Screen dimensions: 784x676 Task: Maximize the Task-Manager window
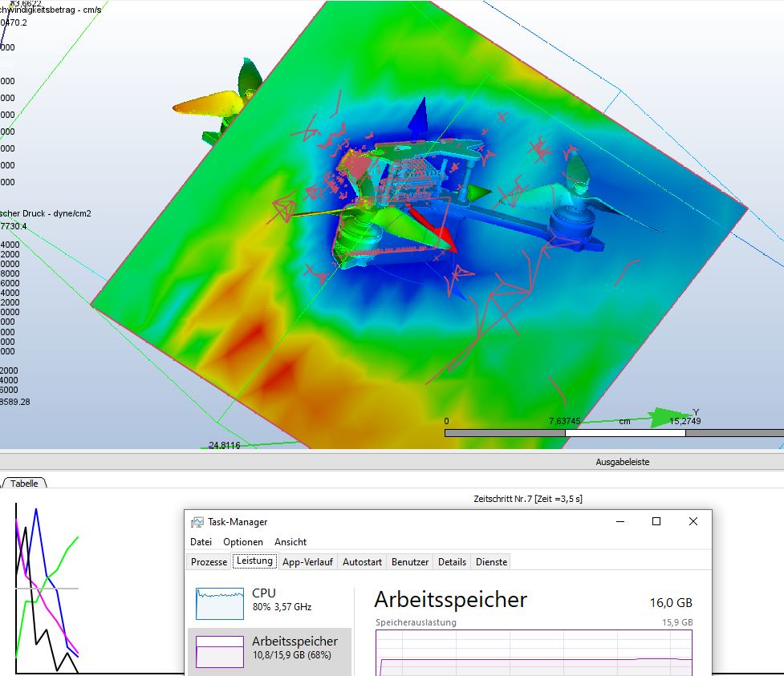pos(656,521)
